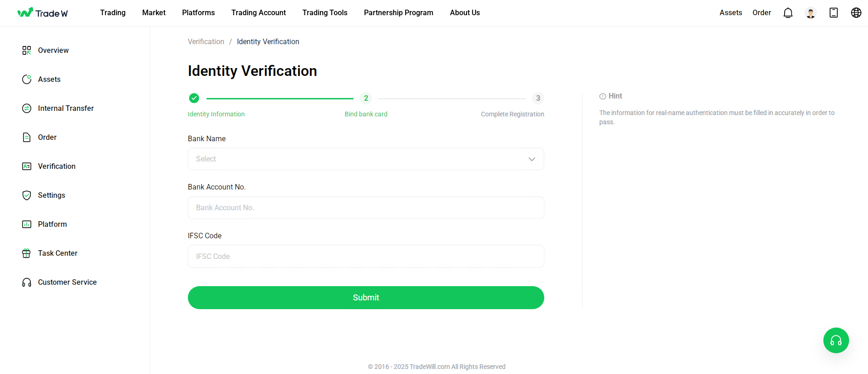Open the language globe icon

pos(856,13)
